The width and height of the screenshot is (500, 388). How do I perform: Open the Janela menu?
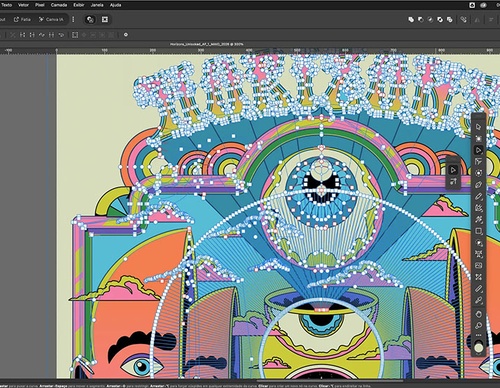coord(97,5)
